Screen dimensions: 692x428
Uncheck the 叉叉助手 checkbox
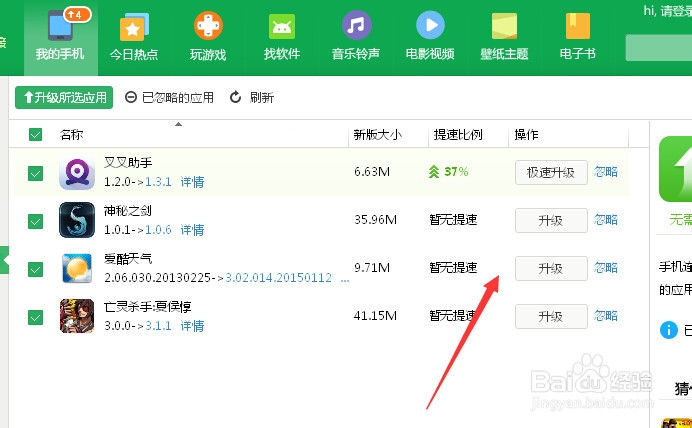tap(35, 173)
